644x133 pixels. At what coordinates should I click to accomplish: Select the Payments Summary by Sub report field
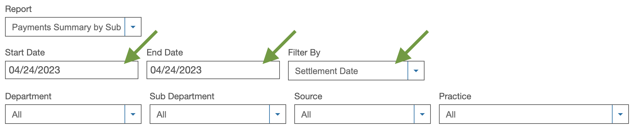(65, 27)
